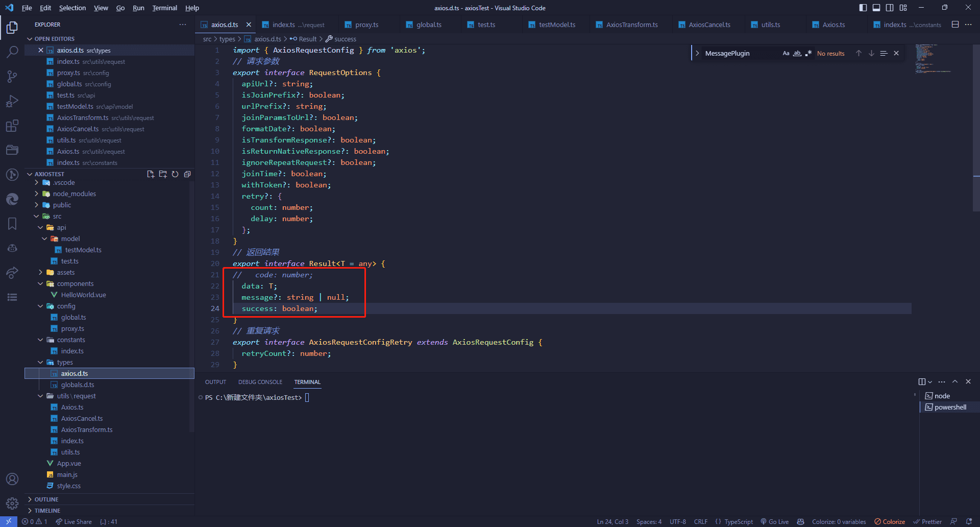Split the editor to the right
980x527 pixels.
pos(955,25)
